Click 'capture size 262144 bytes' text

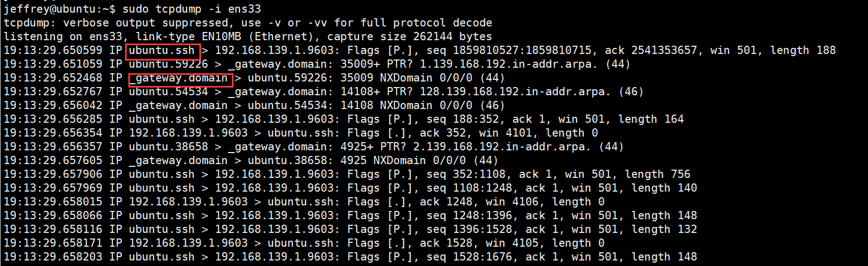[x=409, y=37]
